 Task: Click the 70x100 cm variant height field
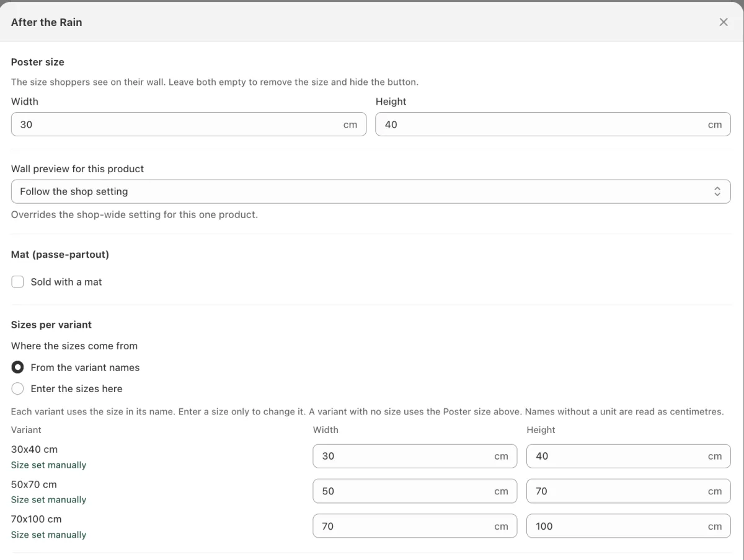click(x=629, y=526)
